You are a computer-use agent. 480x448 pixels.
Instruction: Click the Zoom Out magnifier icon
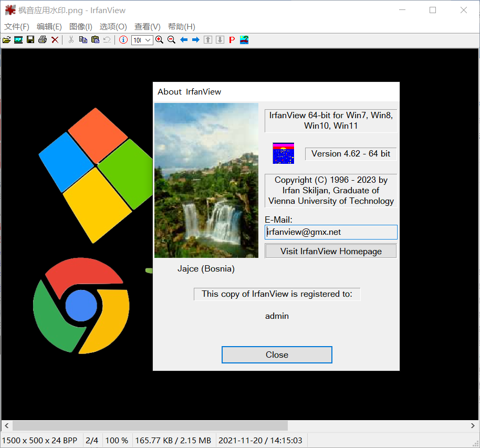pos(171,40)
